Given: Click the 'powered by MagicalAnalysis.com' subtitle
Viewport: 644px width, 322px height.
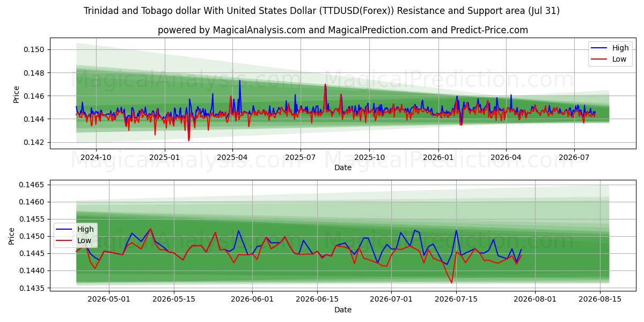Looking at the screenshot, I should point(343,30).
